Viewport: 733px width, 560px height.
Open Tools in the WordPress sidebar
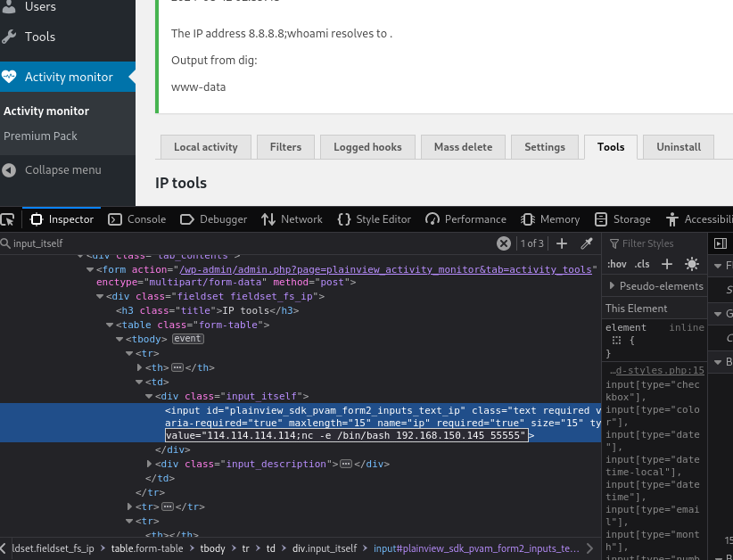click(x=40, y=37)
